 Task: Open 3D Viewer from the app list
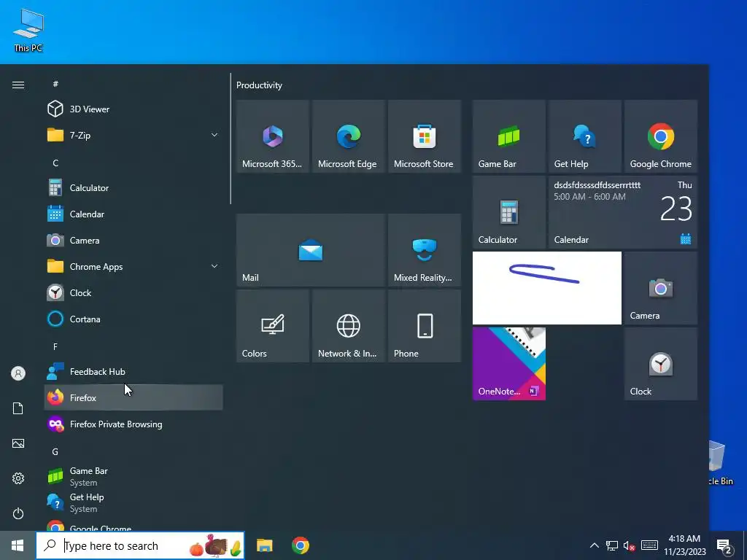[x=133, y=109]
